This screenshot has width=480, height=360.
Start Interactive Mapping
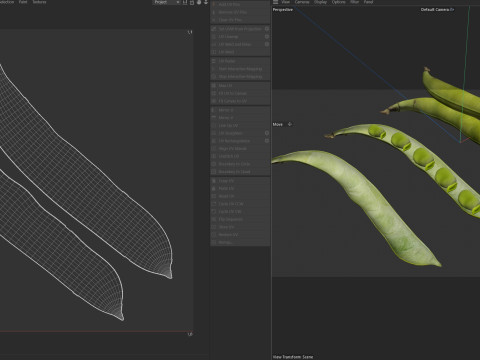coord(240,69)
